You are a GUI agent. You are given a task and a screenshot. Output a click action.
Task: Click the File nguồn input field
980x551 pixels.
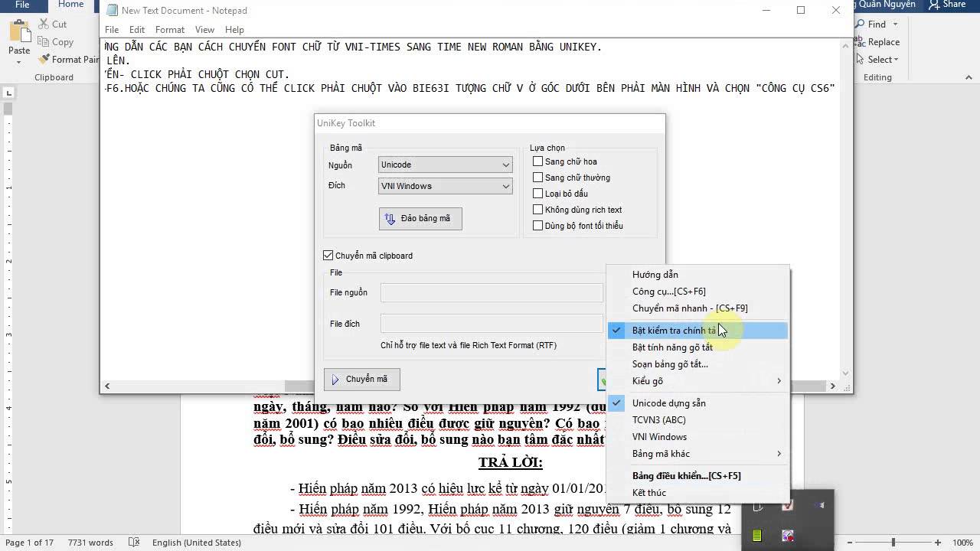point(492,292)
